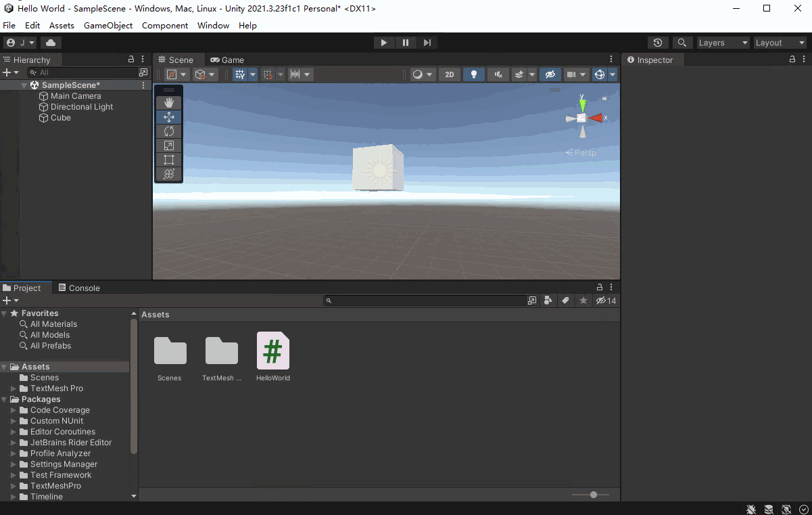812x515 pixels.
Task: Switch to the Game tab
Action: 227,60
